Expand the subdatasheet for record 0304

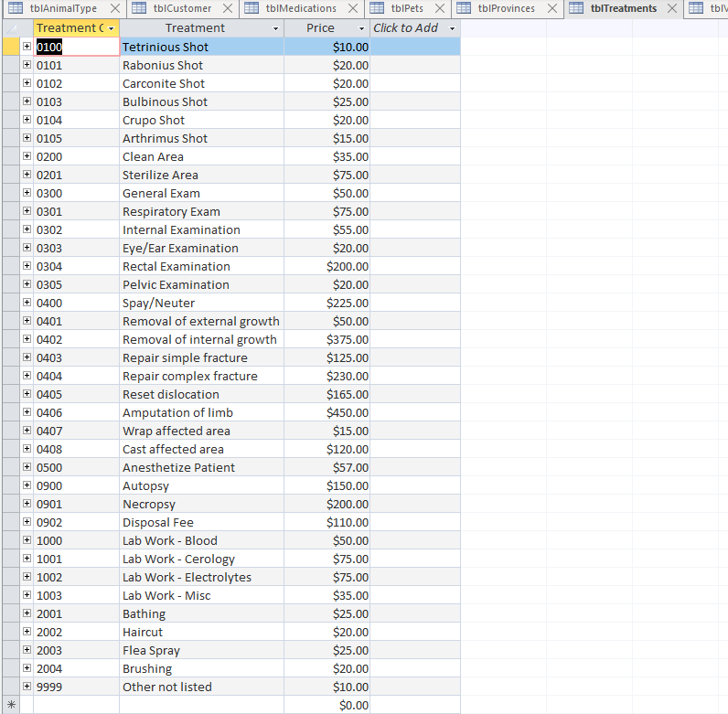point(27,266)
